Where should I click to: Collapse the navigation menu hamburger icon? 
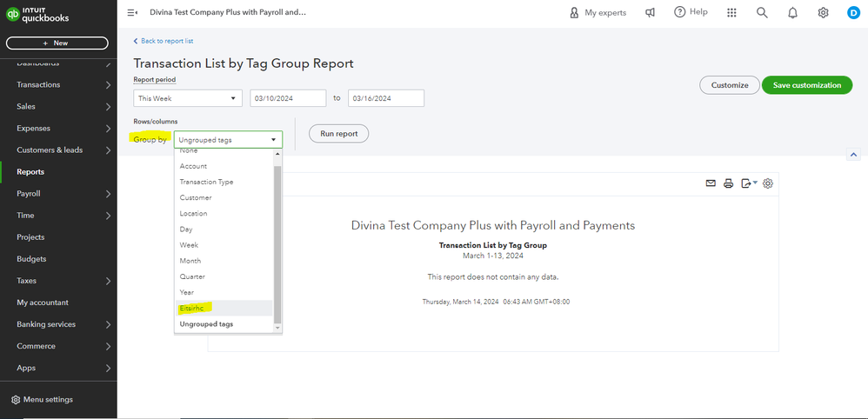(131, 12)
